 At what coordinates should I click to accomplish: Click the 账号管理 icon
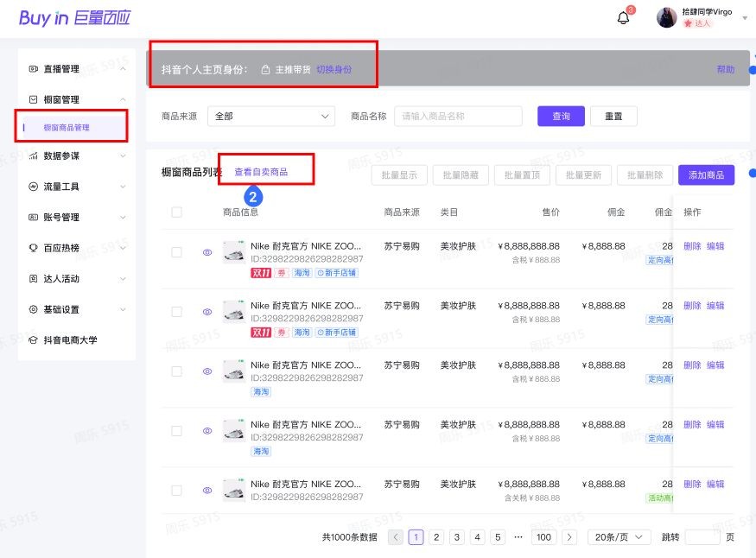tap(34, 218)
